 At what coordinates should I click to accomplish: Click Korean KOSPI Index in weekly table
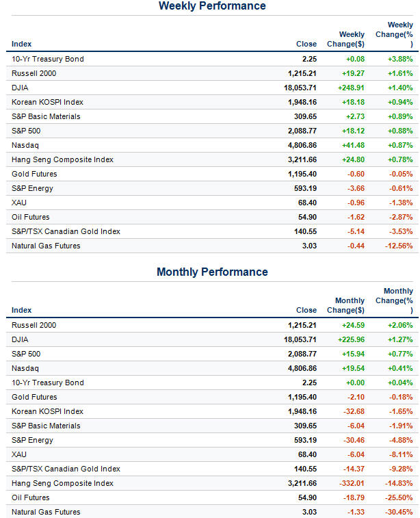point(47,102)
